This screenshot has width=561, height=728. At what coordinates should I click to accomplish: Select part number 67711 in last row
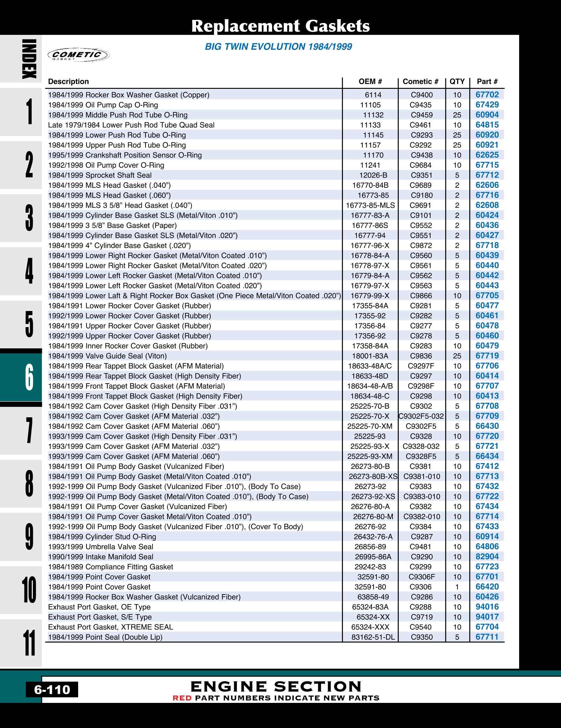(487, 637)
